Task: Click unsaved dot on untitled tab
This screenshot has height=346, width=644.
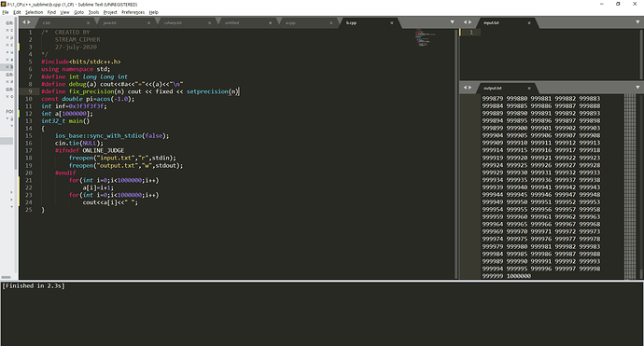Action: (x=271, y=23)
